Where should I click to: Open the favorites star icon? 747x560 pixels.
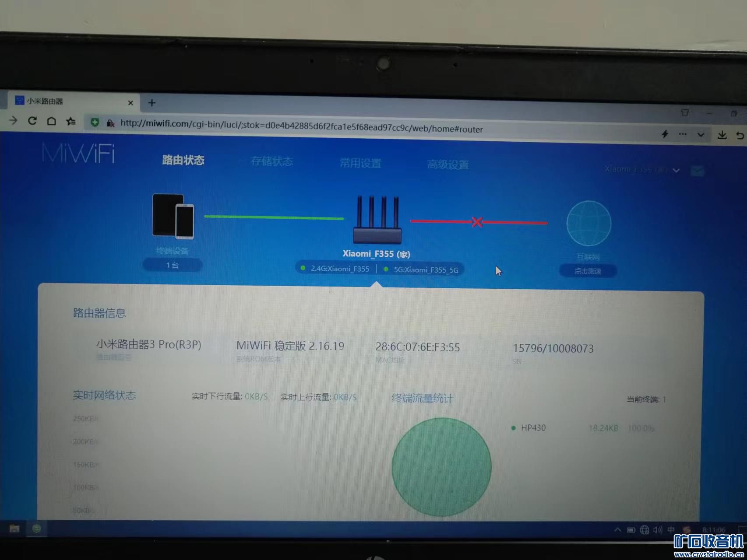[71, 122]
